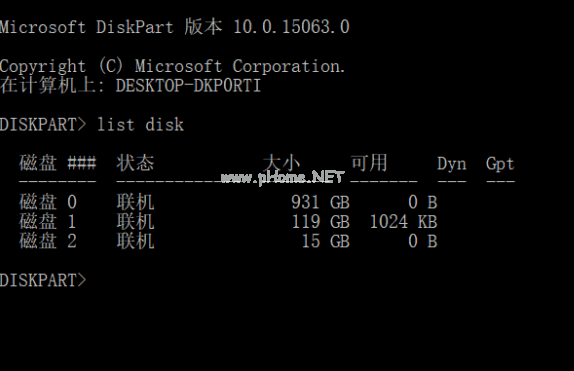Viewport: 574px width, 371px height.
Task: Click the DiskPart version number 10.0.15063.0
Action: tap(291, 27)
